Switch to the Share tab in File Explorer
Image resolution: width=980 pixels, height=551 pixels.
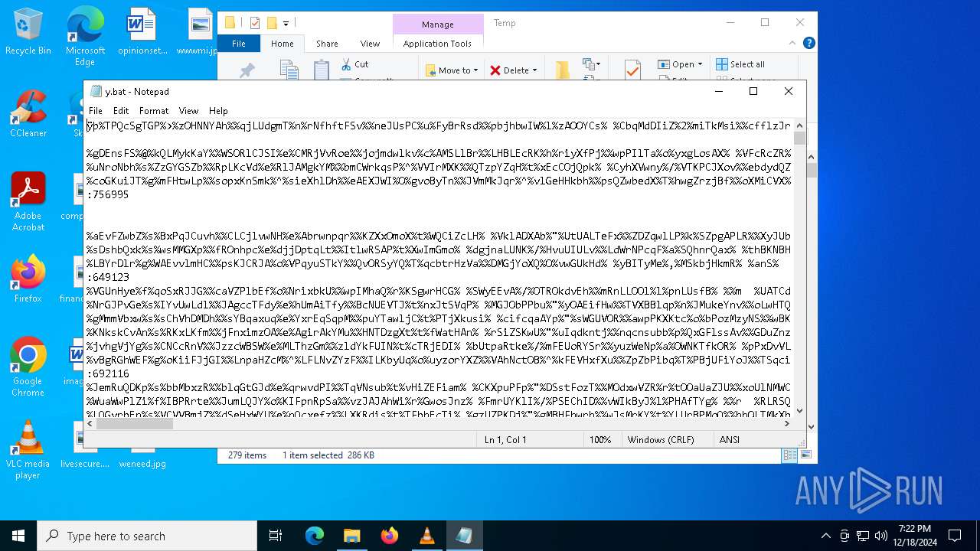pos(327,44)
